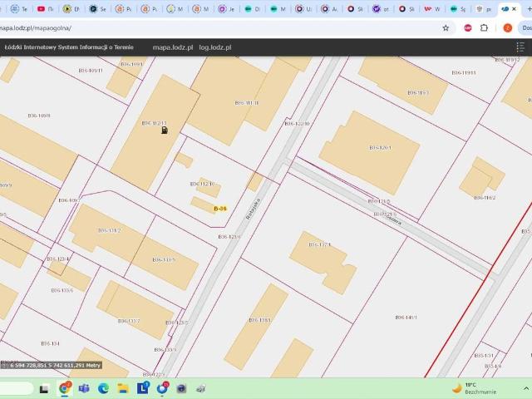Image resolution: width=532 pixels, height=399 pixels.
Task: Click the browser address bar URL
Action: [x=37, y=27]
